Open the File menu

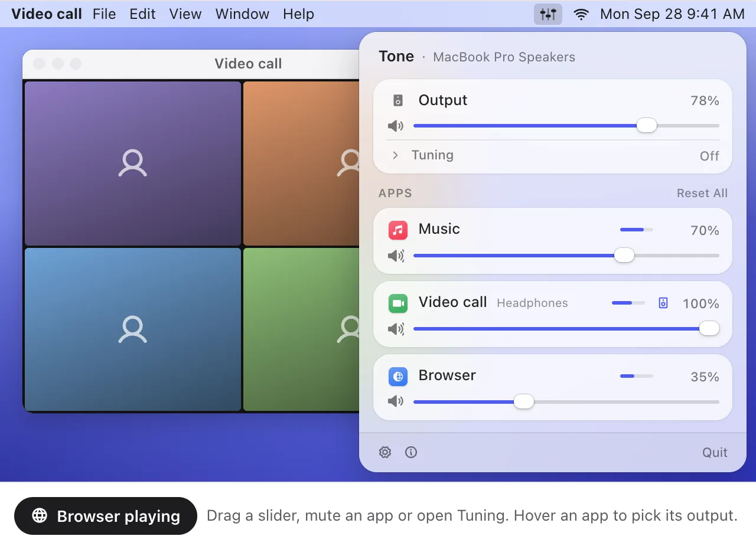click(105, 14)
